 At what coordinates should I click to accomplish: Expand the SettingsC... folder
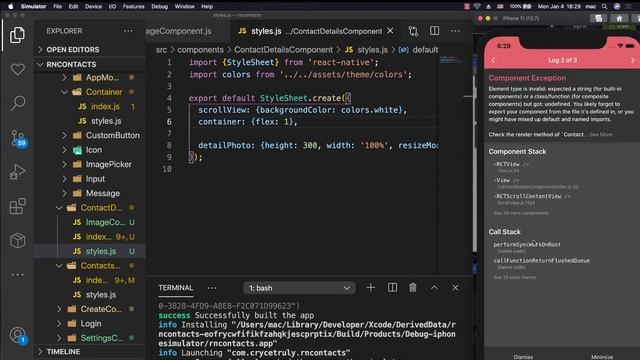click(102, 338)
